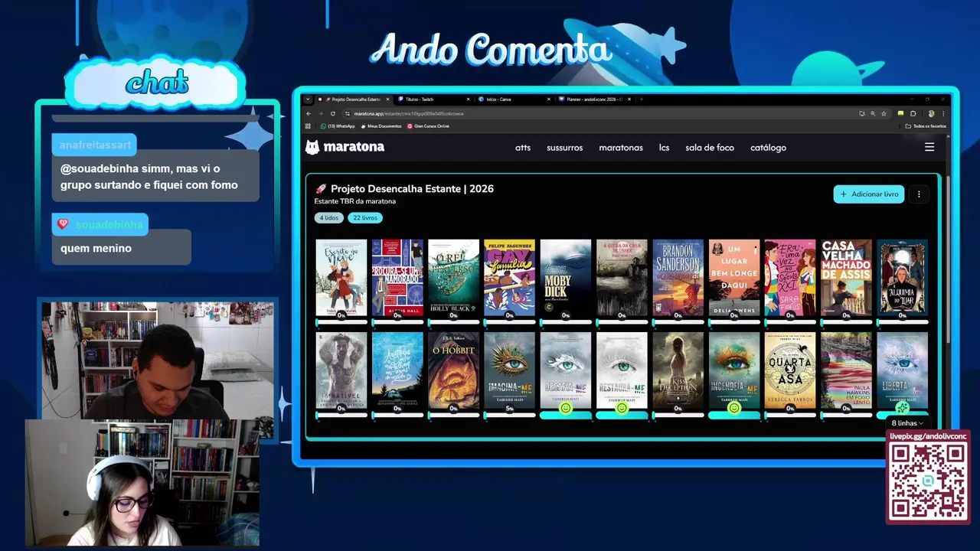The image size is (980, 551).
Task: Open the three-dot options beside Adicionar livro
Action: tap(919, 194)
